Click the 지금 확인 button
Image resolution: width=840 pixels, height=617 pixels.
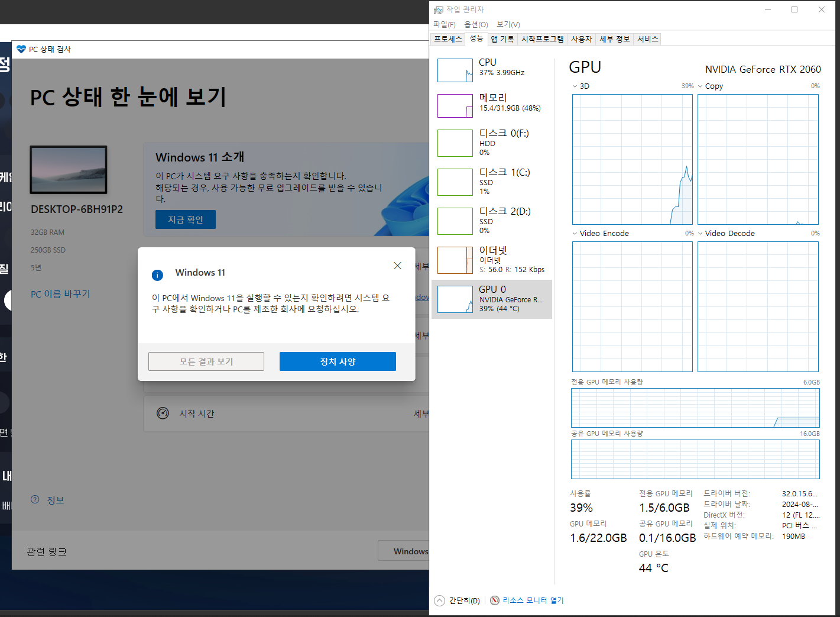(x=186, y=219)
